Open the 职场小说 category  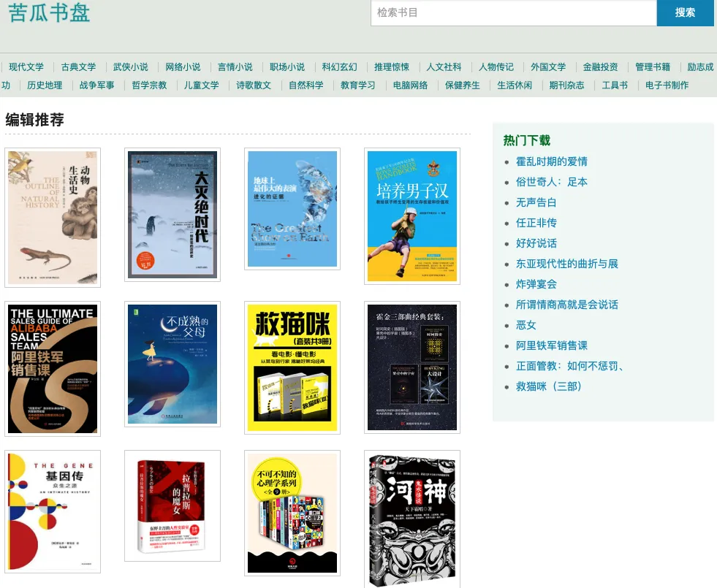pos(287,67)
